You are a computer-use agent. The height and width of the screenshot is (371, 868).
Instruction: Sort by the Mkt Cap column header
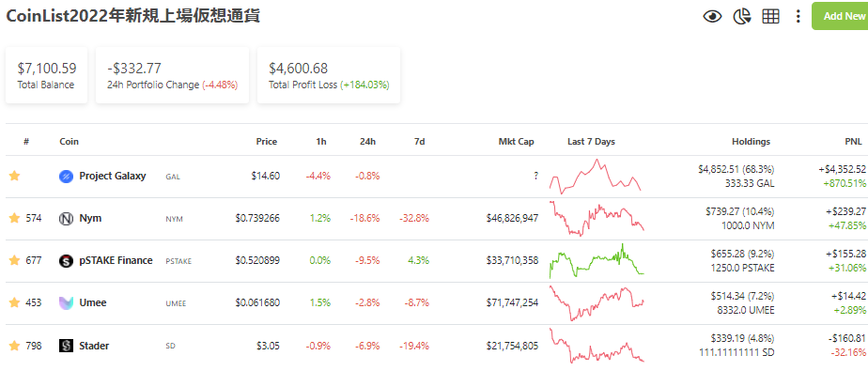click(516, 142)
